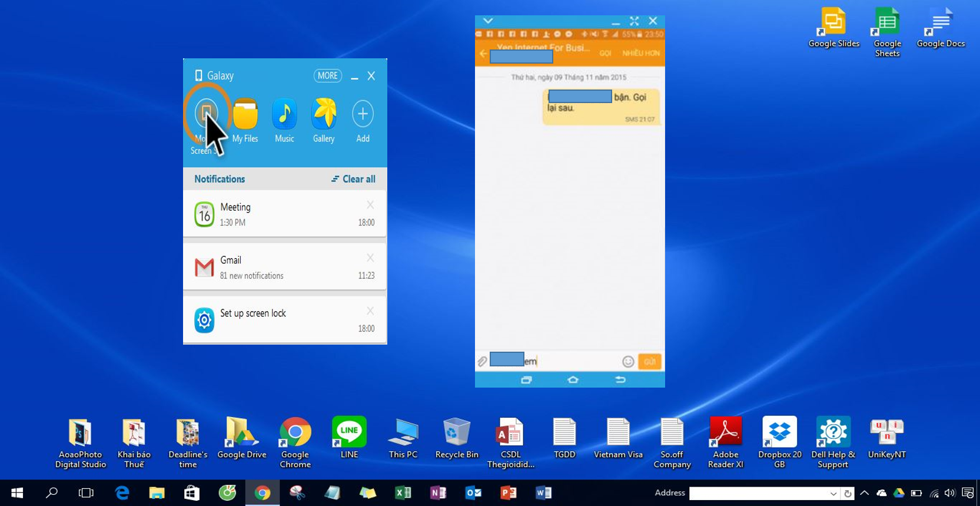The height and width of the screenshot is (506, 980).
Task: Open the Windows Start menu
Action: point(17,493)
